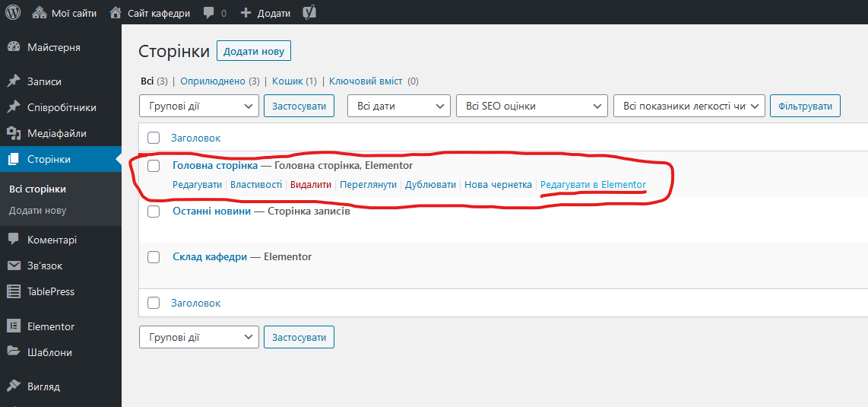Open the Всі SEO оцінки dropdown
The height and width of the screenshot is (407, 868).
pos(531,106)
